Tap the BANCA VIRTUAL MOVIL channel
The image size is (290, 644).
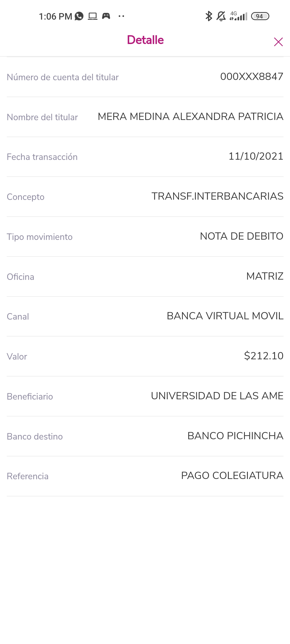225,316
